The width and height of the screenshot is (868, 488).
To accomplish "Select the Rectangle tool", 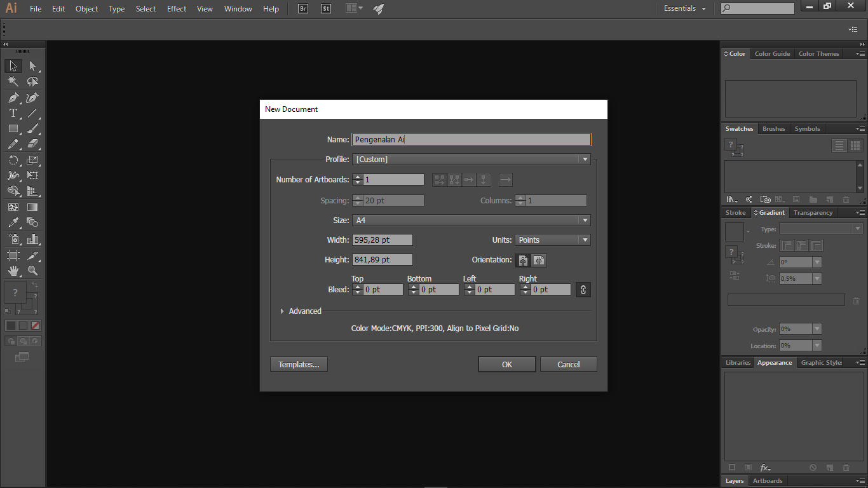I will 13,128.
